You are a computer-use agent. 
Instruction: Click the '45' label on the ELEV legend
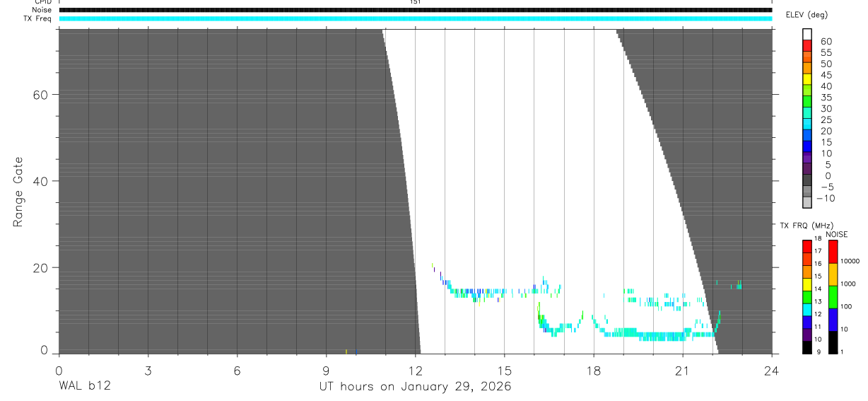point(826,75)
